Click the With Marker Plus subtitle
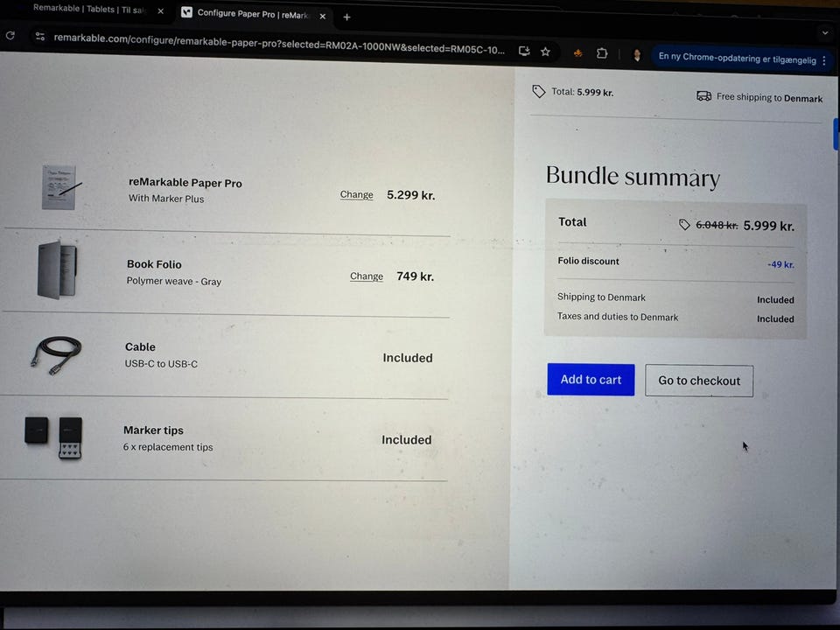Screen dimensions: 840x630 [166, 199]
